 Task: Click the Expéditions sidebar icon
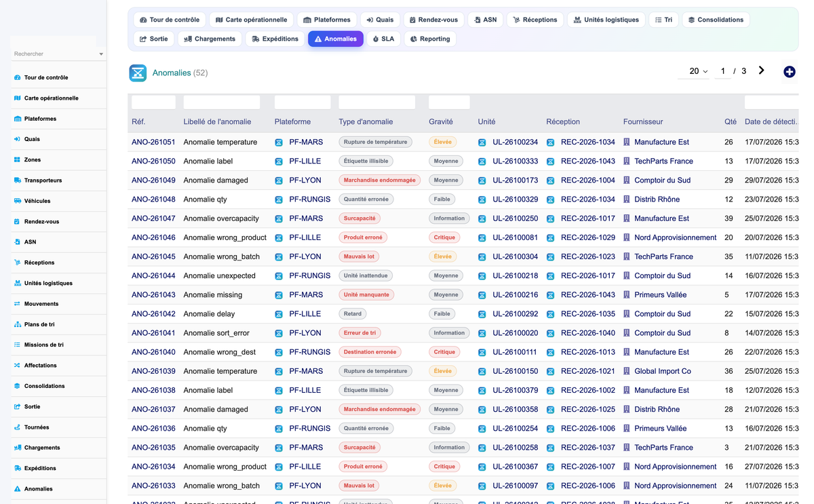pos(17,469)
